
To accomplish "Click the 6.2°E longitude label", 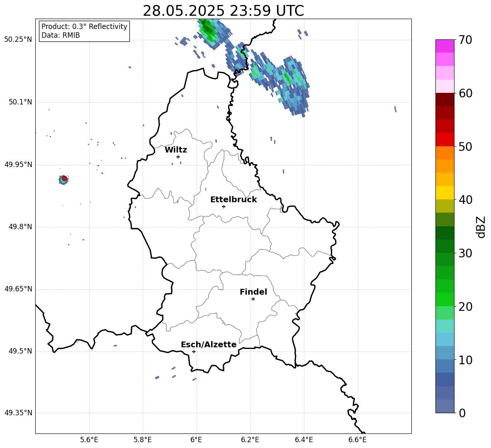I will [x=250, y=440].
